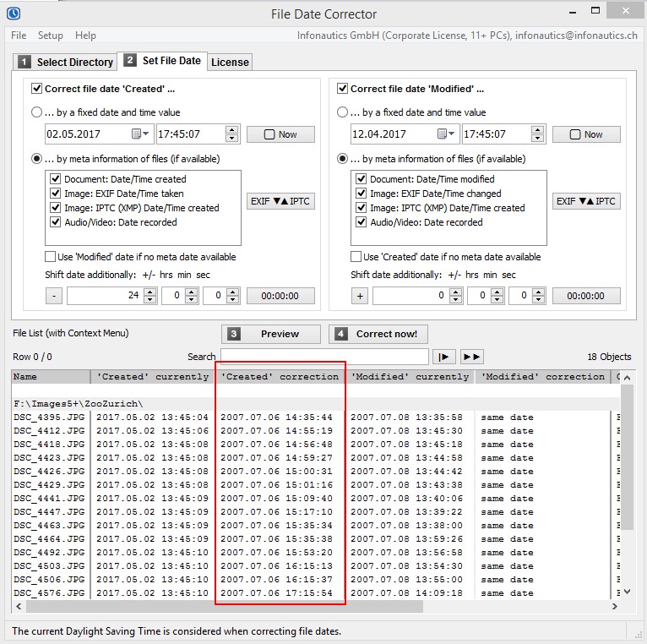Screen dimensions: 647x644
Task: Open calendar picker for Created date 02.05.2017
Action: click(140, 134)
